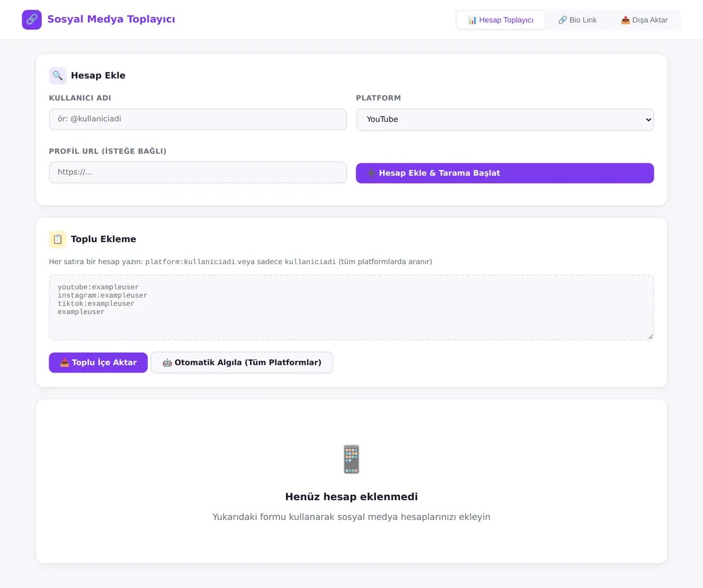
Task: Click the magnifier icon beside Hesap Ekle
Action: [57, 76]
